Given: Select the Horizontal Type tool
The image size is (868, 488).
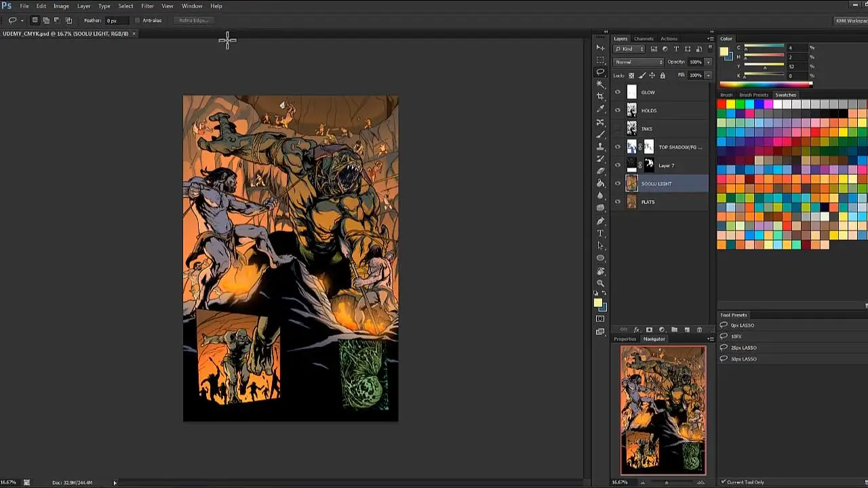Looking at the screenshot, I should (600, 233).
